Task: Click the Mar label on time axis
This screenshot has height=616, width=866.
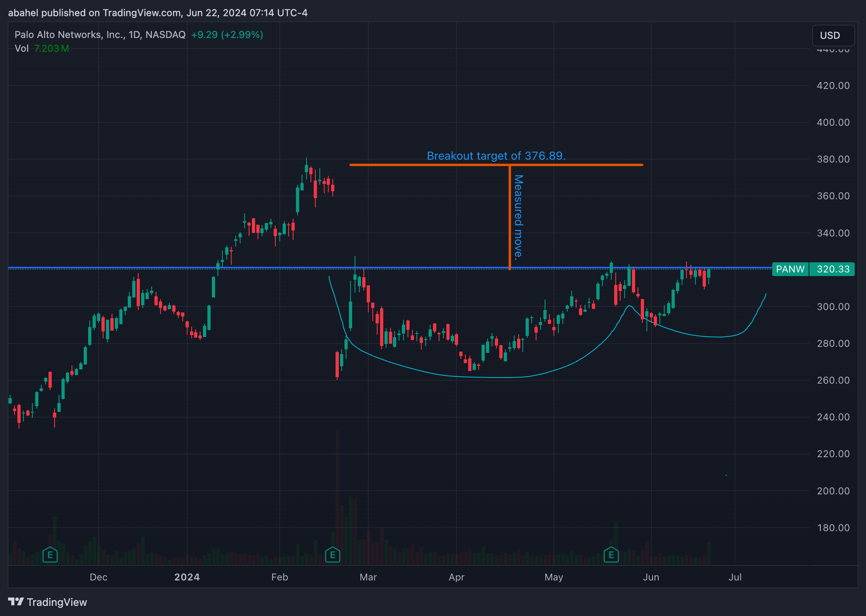Action: coord(368,577)
